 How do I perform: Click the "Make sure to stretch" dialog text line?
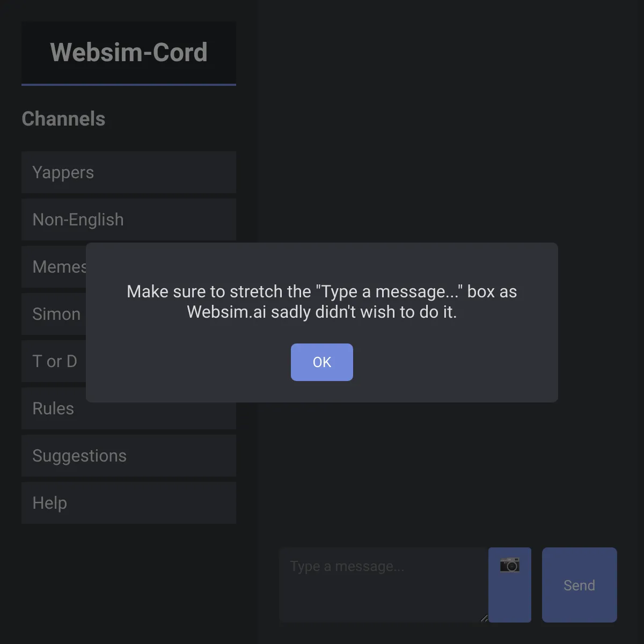point(322,291)
